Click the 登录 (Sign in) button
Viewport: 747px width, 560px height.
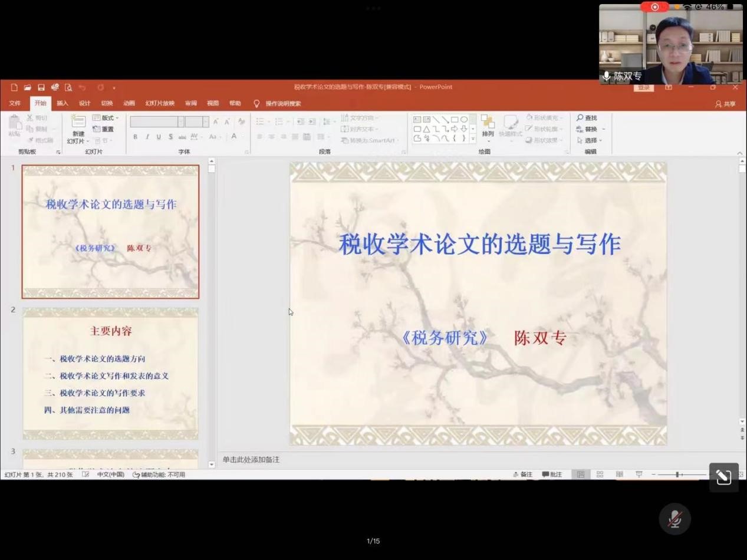coord(643,87)
